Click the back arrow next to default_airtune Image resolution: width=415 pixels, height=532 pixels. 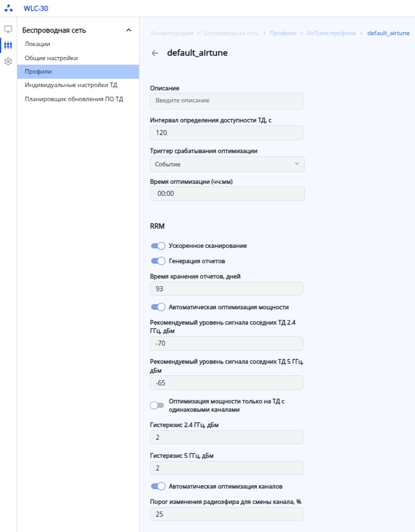pos(155,53)
